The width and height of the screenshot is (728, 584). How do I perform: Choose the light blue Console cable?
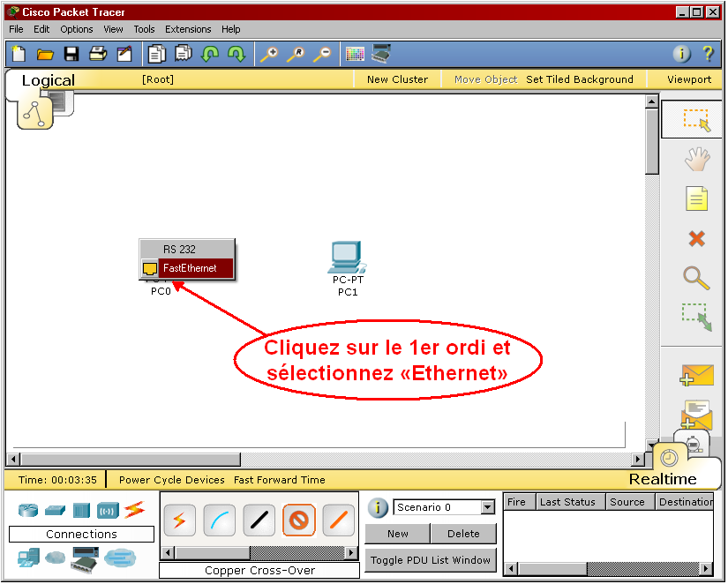(220, 520)
